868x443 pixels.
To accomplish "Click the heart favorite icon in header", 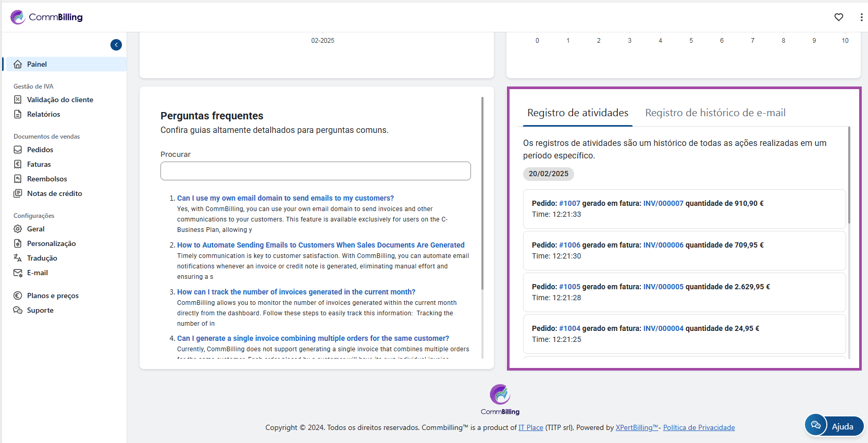I will pos(838,17).
